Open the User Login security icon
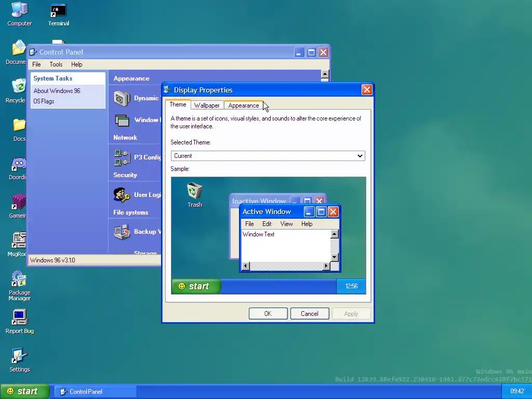Screen dimensions: 532x399 (x=122, y=195)
